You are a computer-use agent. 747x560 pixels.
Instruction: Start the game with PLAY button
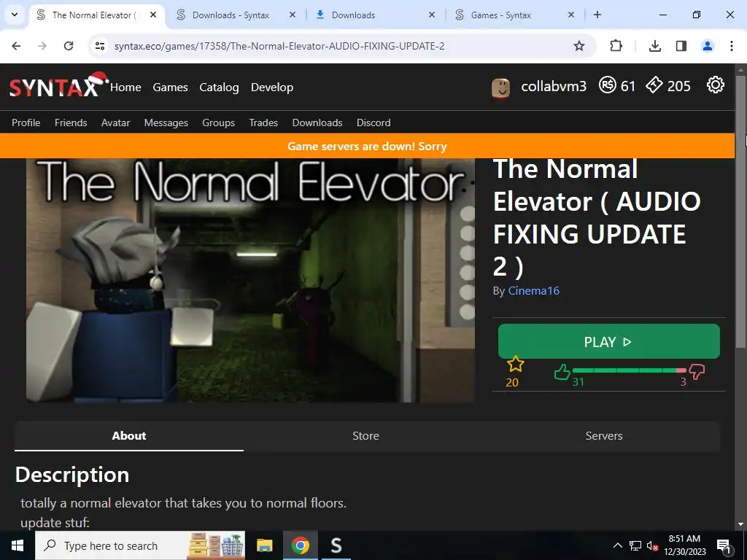click(608, 341)
